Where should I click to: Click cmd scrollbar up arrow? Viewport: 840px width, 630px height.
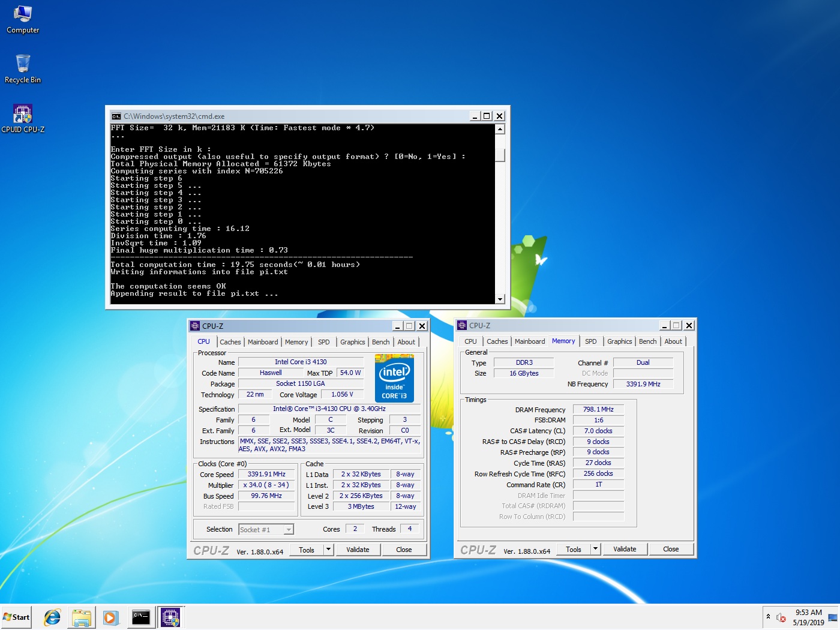[500, 129]
